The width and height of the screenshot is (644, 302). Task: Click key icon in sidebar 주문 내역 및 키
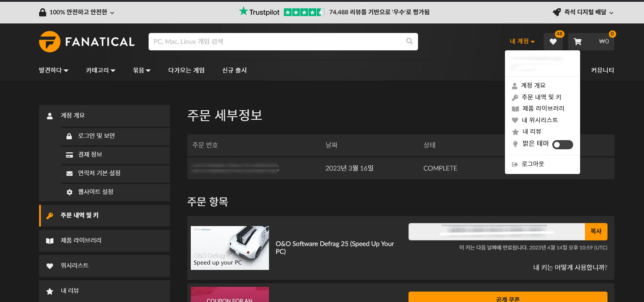50,216
